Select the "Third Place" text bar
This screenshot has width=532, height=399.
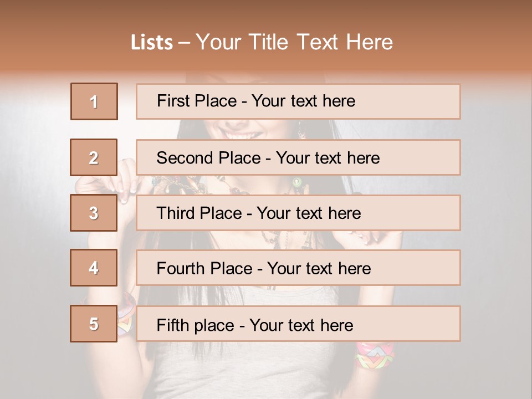[x=298, y=213]
